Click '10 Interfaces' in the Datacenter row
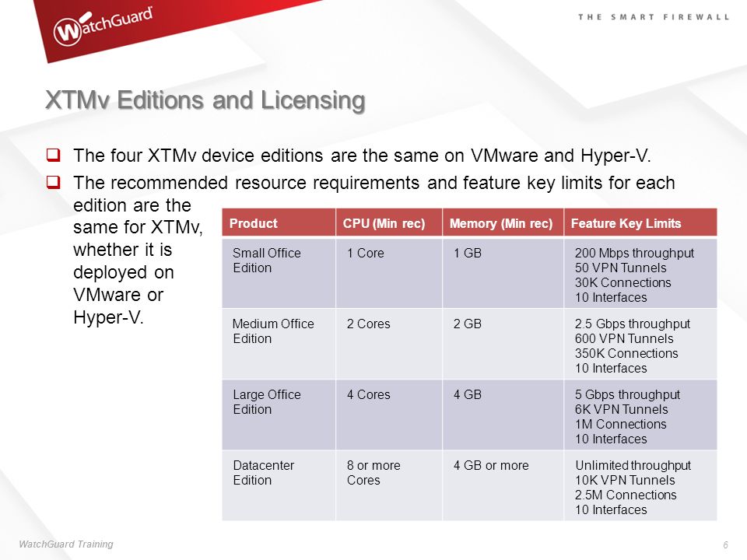The height and width of the screenshot is (560, 747). pyautogui.click(x=611, y=509)
